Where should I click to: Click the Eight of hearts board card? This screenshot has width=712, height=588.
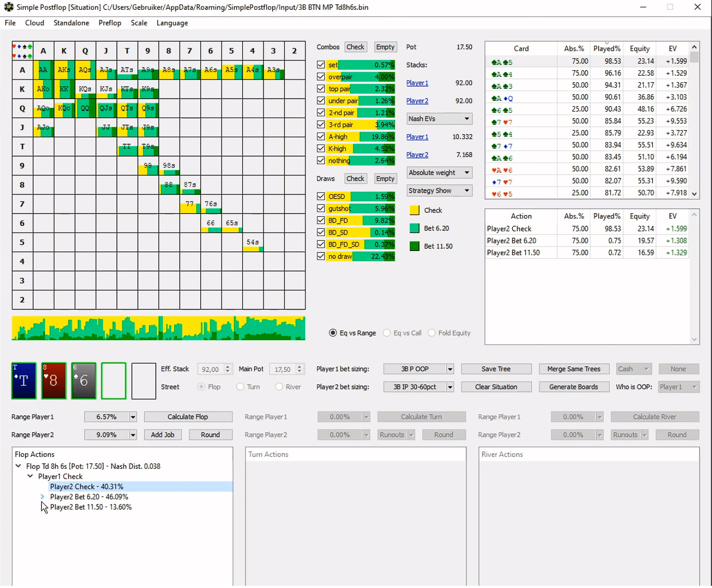point(53,381)
